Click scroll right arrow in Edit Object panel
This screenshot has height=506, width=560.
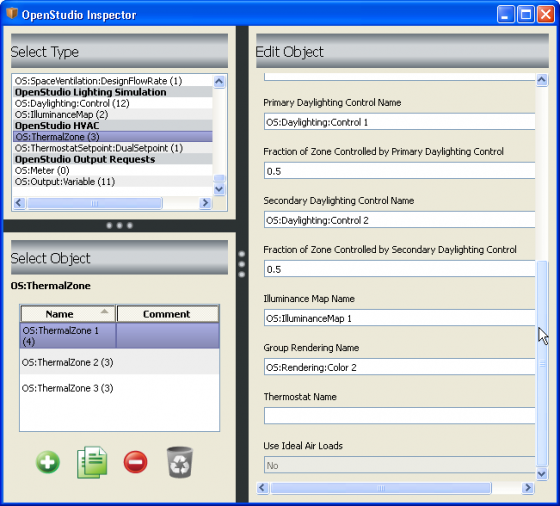tap(528, 487)
